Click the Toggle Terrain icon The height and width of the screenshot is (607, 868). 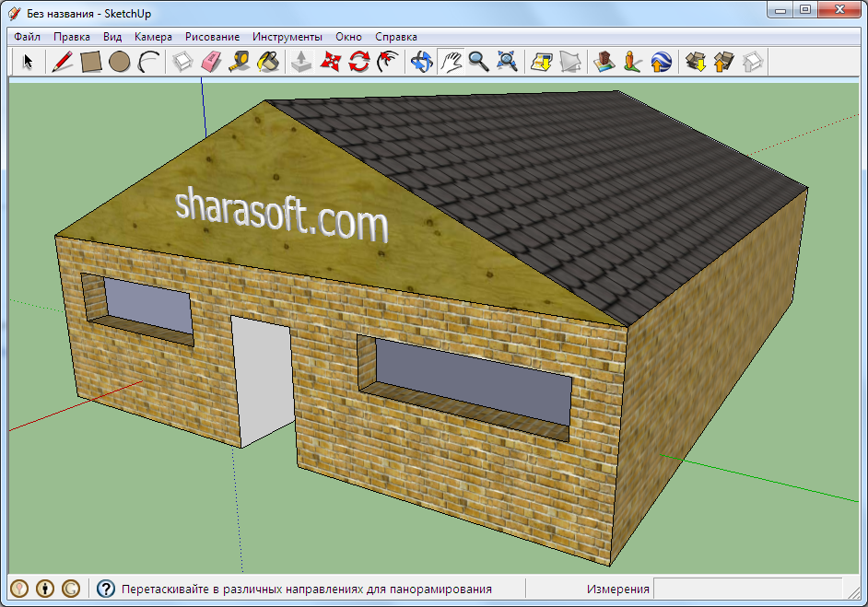pyautogui.click(x=569, y=62)
